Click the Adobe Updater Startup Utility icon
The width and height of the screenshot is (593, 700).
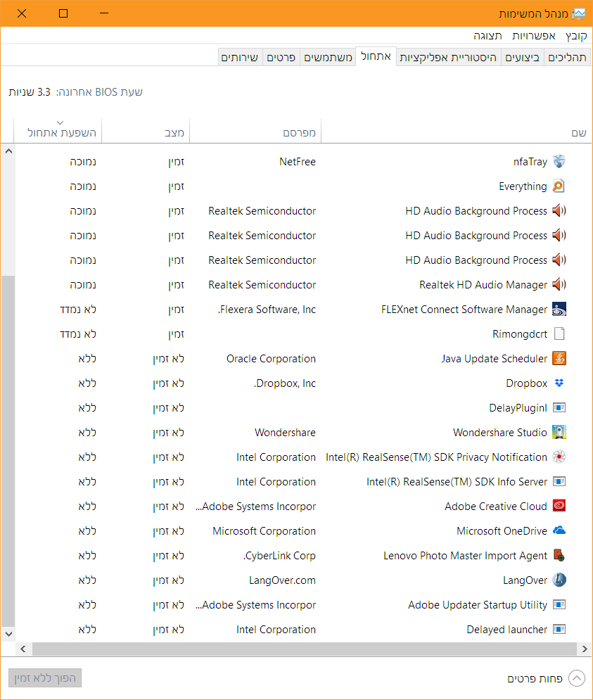(559, 604)
